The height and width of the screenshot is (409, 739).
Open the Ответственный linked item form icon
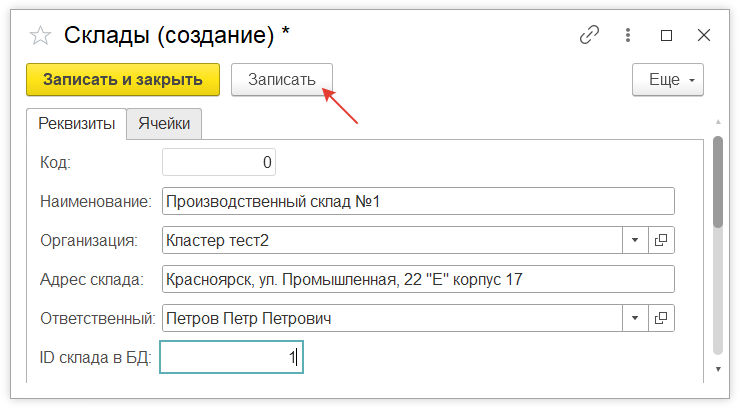(662, 318)
